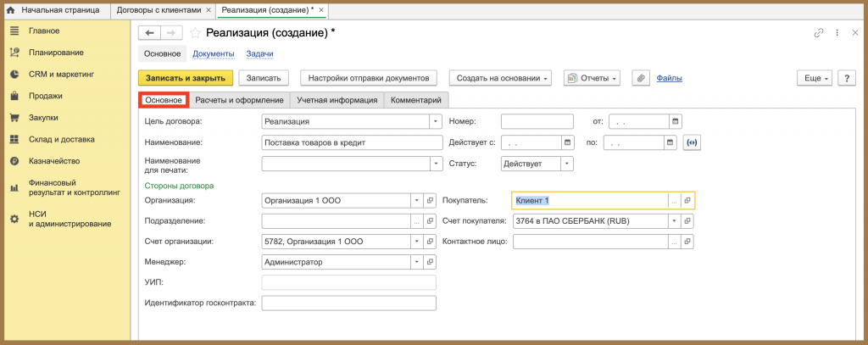Viewport: 868px width, 345px height.
Task: Expand Наименование для печати dropdown
Action: [437, 164]
